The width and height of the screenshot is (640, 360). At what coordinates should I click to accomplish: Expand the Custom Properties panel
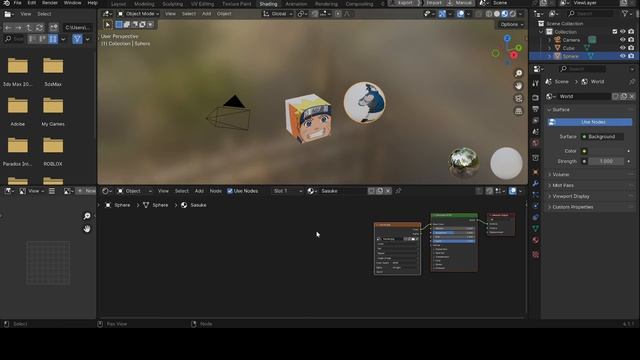pyautogui.click(x=572, y=207)
